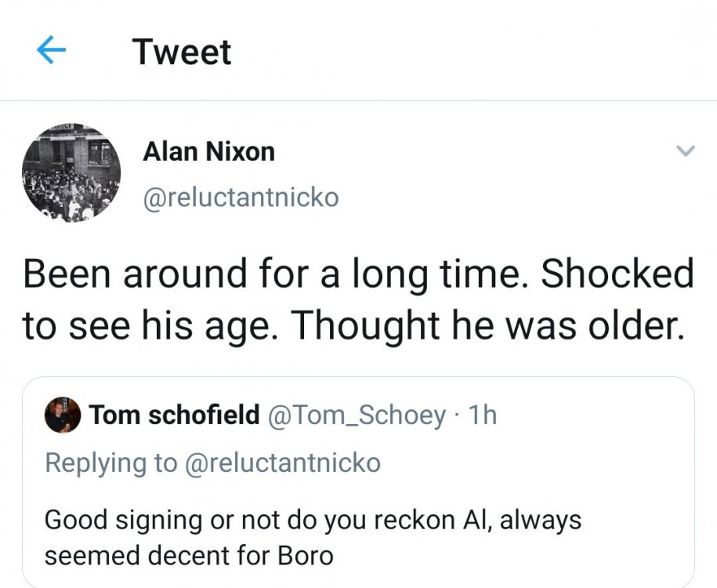The image size is (717, 588).
Task: Follow the @reluctantnicko mention after Replying to
Action: pyautogui.click(x=282, y=463)
